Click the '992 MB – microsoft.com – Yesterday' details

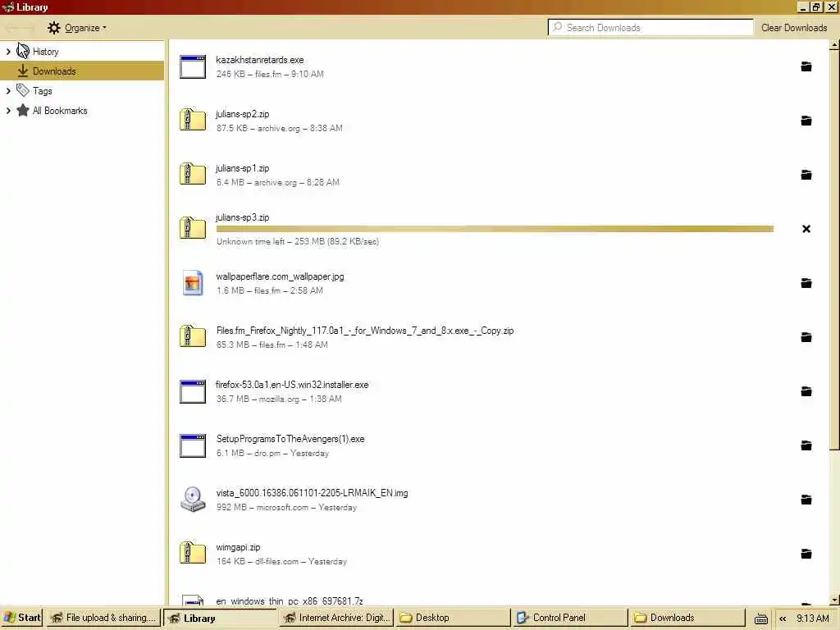(x=286, y=507)
